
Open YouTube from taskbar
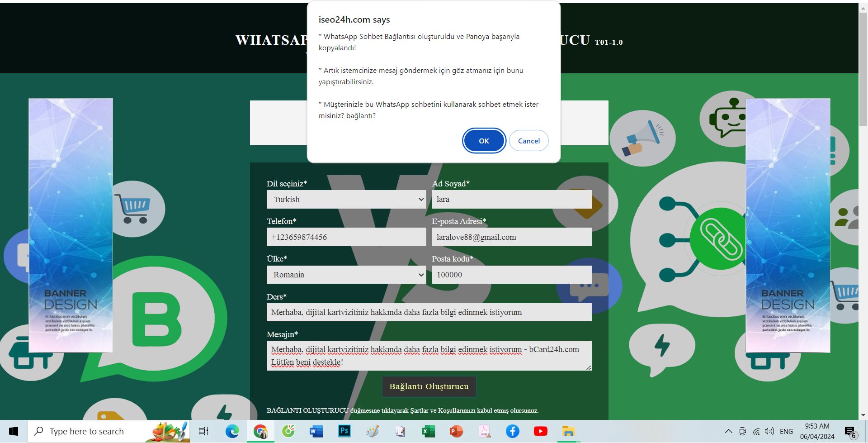540,431
